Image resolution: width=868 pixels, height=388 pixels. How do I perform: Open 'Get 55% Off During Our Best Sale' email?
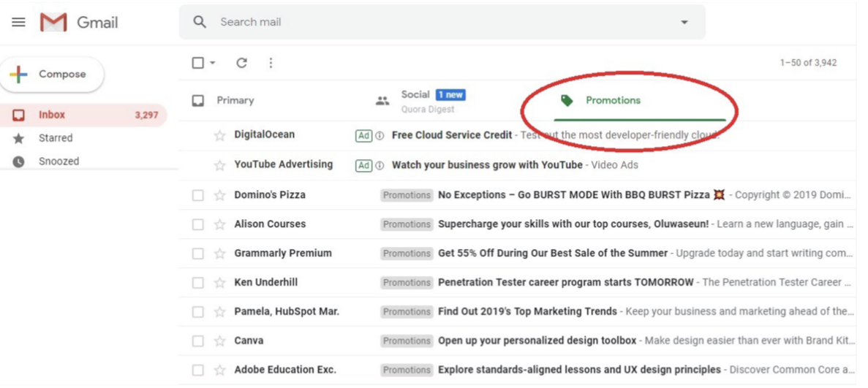[553, 254]
